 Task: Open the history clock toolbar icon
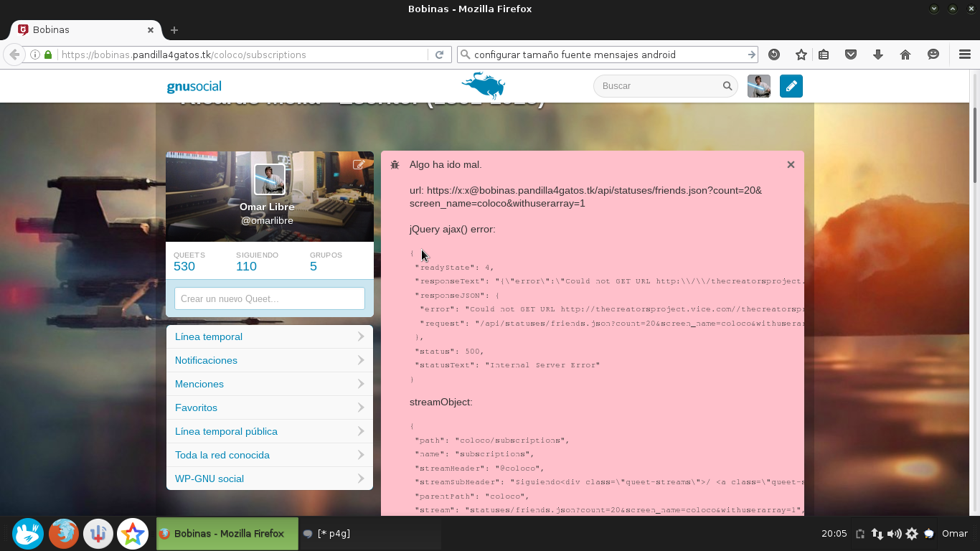(773, 55)
